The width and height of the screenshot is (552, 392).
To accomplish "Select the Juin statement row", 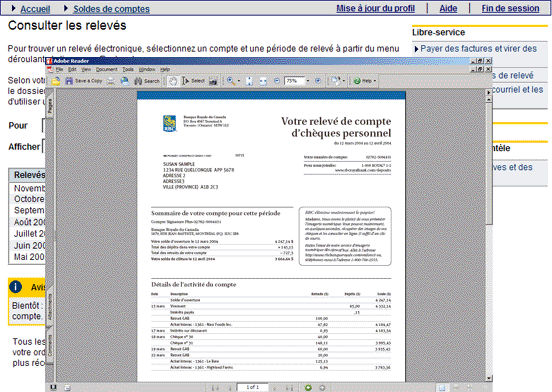I will [x=27, y=245].
